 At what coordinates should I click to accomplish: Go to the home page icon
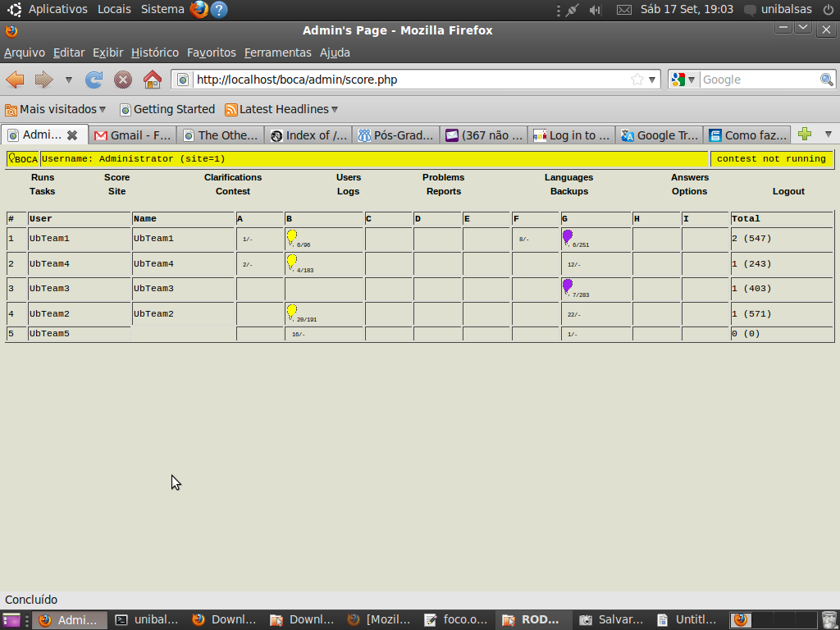(153, 80)
